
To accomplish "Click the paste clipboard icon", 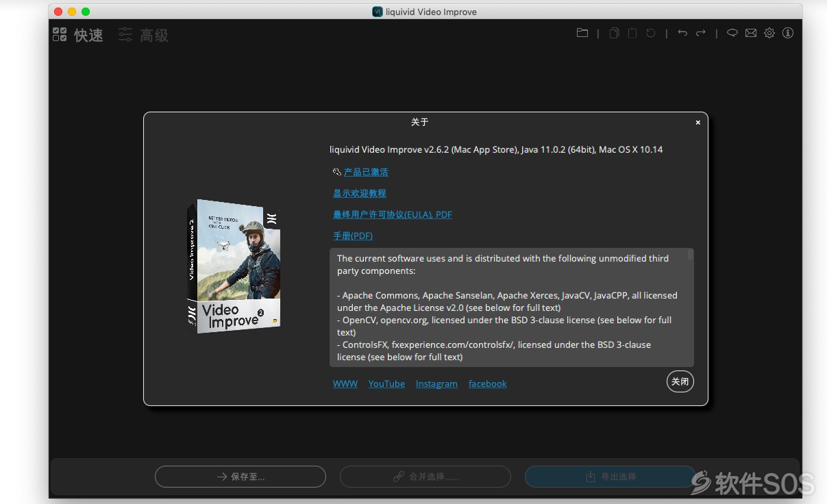I will click(632, 33).
